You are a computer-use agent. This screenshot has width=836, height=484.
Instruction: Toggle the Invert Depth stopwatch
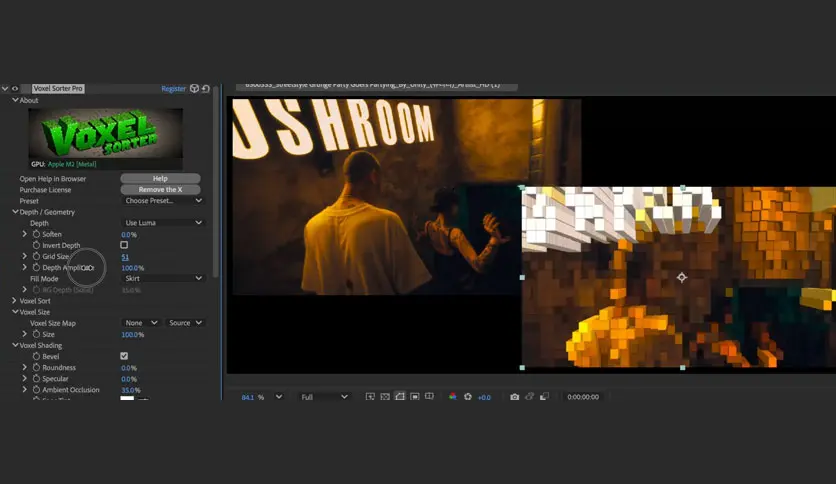[36, 245]
